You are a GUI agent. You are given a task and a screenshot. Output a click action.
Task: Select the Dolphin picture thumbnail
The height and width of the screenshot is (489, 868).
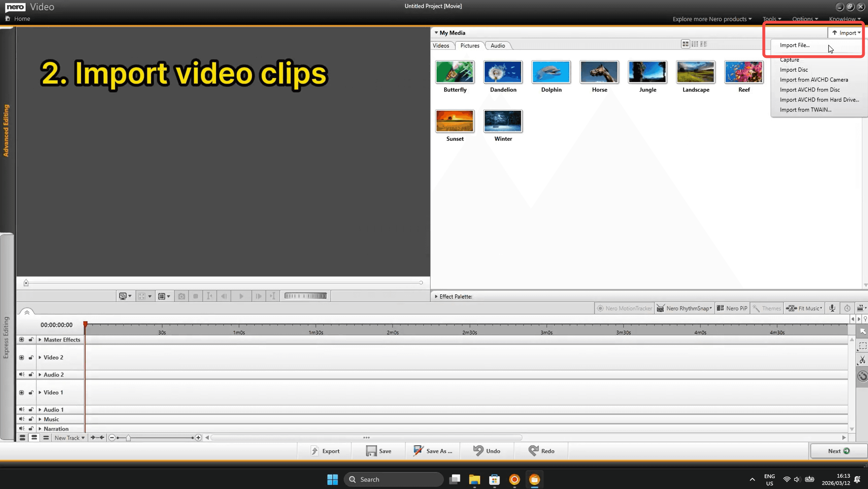[551, 72]
